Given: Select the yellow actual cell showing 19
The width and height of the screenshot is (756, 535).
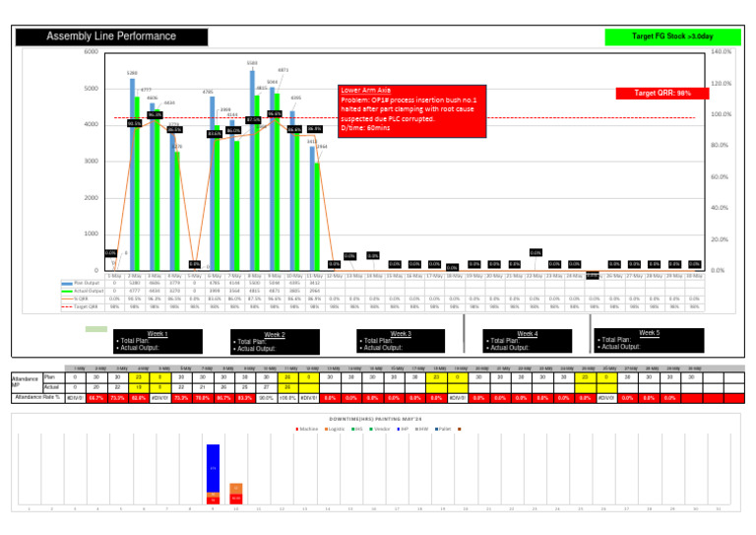Looking at the screenshot, I should [139, 387].
